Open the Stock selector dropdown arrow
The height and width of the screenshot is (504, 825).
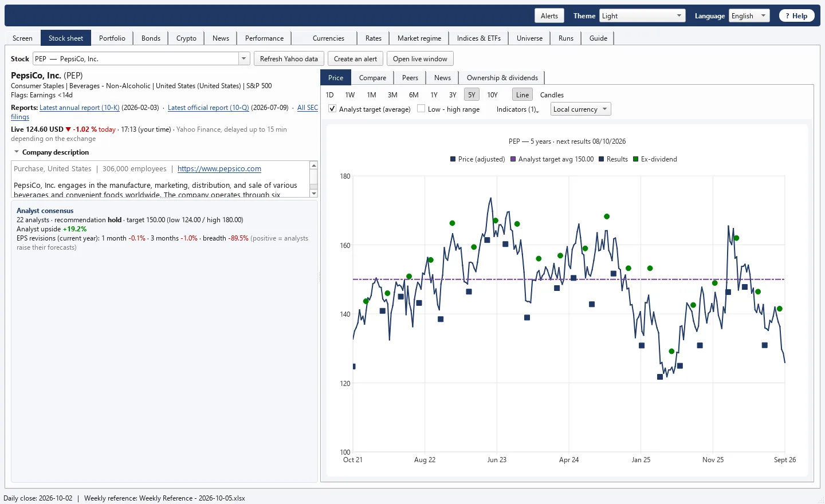pos(244,58)
